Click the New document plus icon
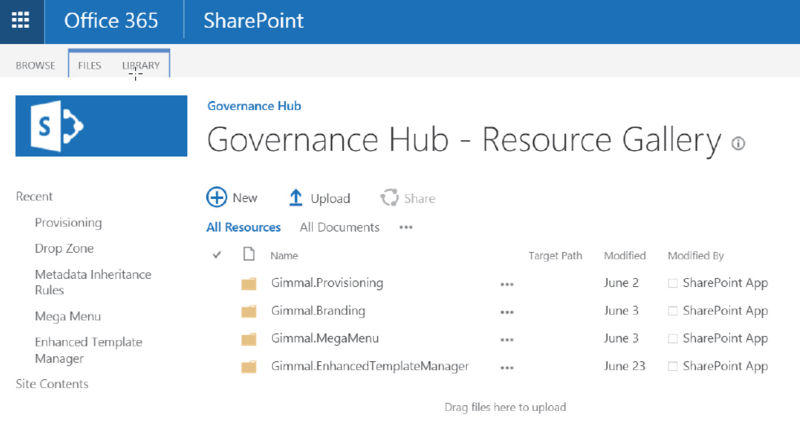The height and width of the screenshot is (424, 800). pyautogui.click(x=217, y=198)
